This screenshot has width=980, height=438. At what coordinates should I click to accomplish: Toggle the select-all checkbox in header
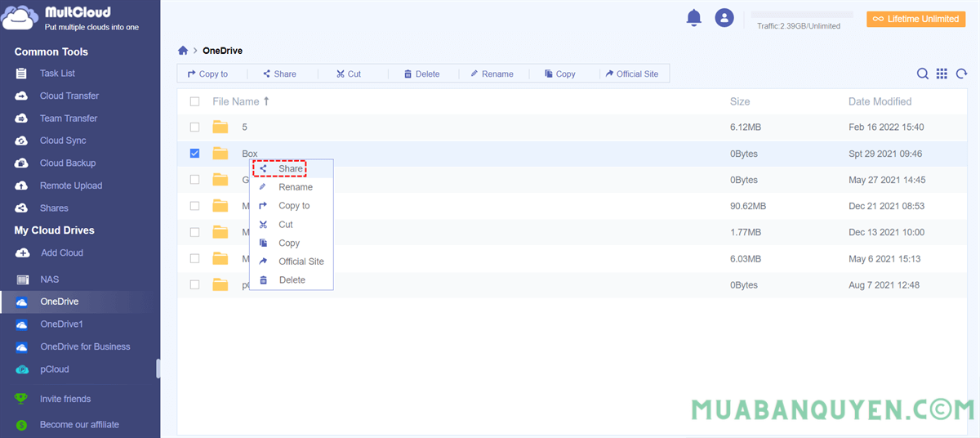tap(194, 101)
